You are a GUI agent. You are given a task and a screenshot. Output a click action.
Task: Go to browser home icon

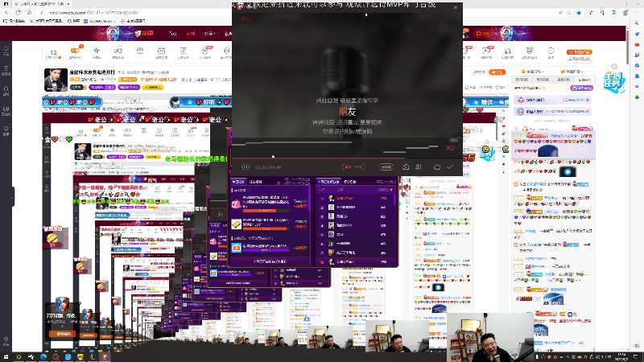pyautogui.click(x=30, y=13)
